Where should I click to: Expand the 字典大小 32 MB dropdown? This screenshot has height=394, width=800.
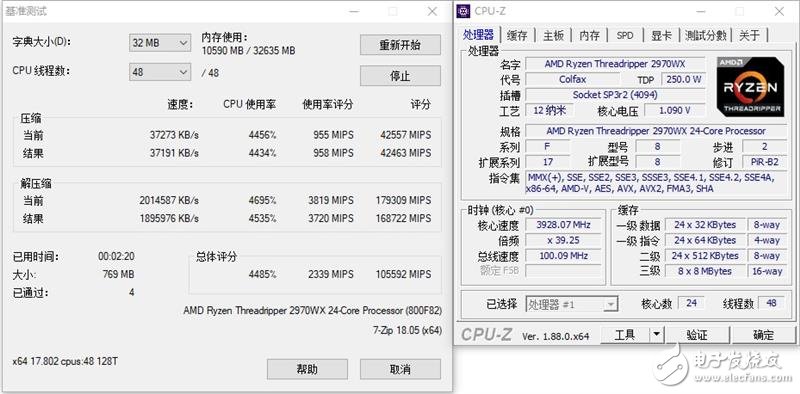pos(160,43)
